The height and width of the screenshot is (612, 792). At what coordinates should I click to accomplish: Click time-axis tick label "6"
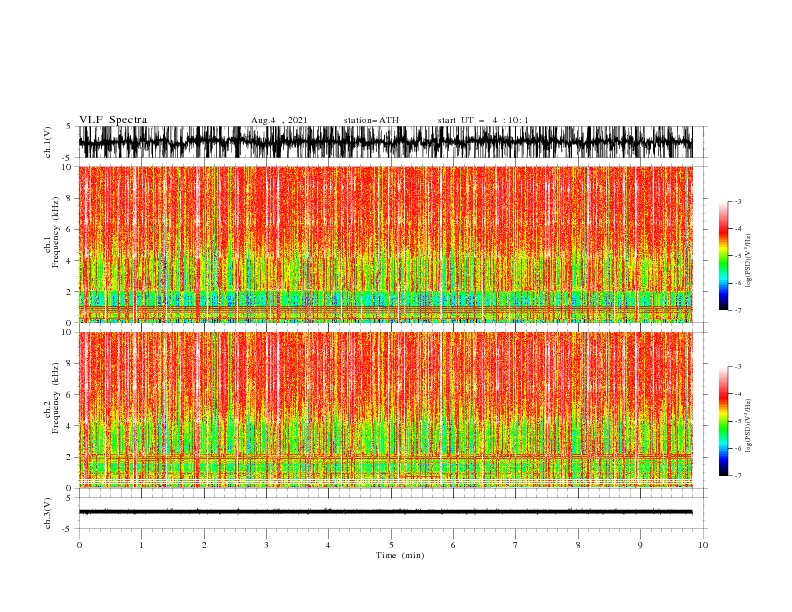pos(453,545)
